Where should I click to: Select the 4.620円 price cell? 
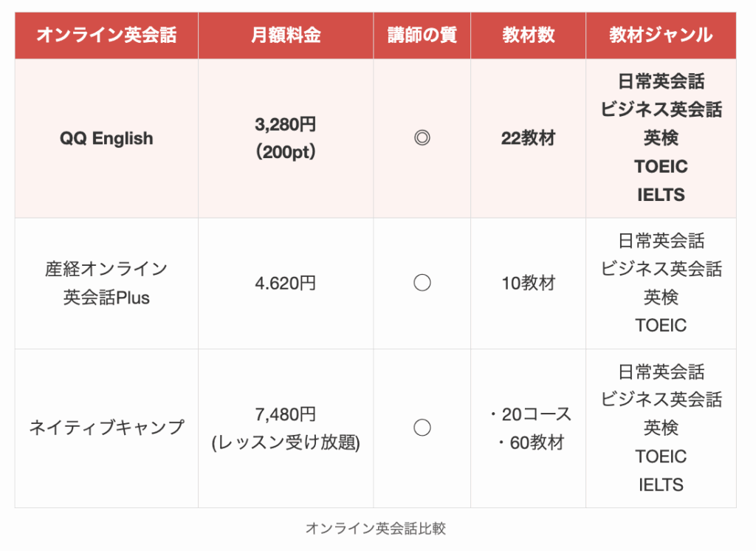tap(286, 283)
